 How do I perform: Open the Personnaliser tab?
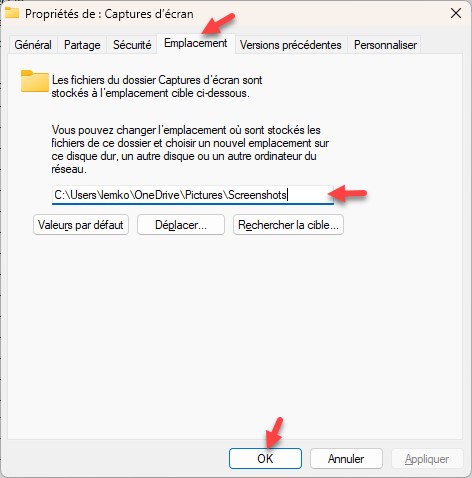pyautogui.click(x=385, y=45)
